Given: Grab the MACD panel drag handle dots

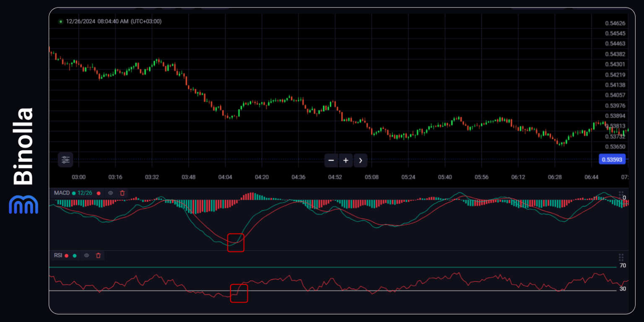Looking at the screenshot, I should pyautogui.click(x=621, y=195).
